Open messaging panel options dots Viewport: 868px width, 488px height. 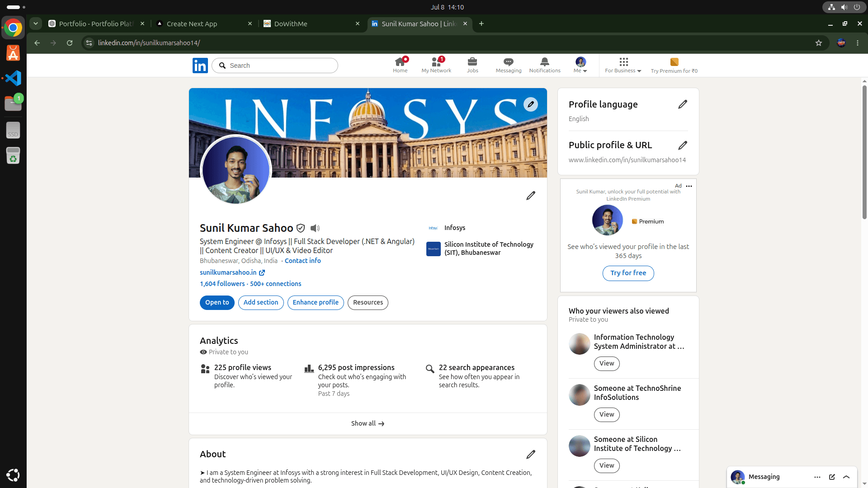click(x=817, y=477)
